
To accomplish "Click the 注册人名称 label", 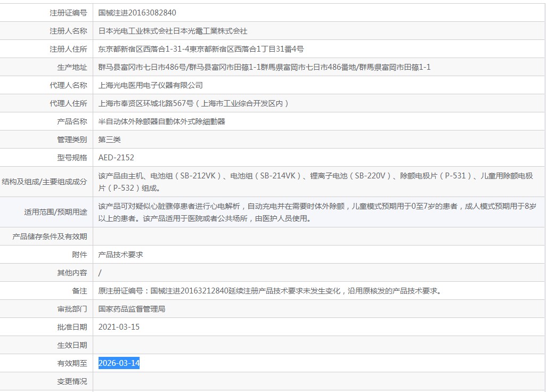I will pos(68,31).
